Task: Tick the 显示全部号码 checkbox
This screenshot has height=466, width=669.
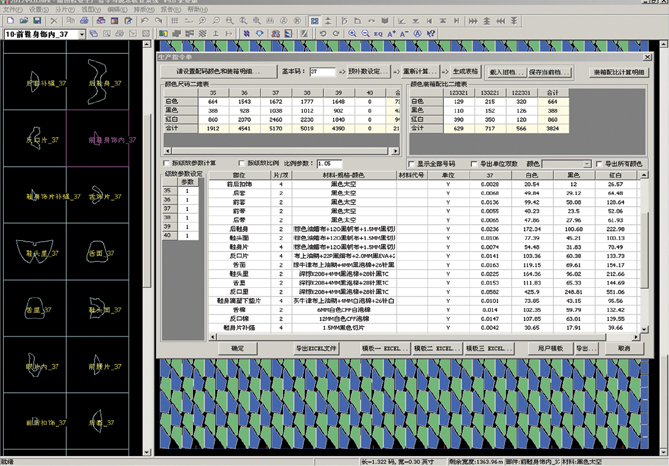Action: point(412,164)
